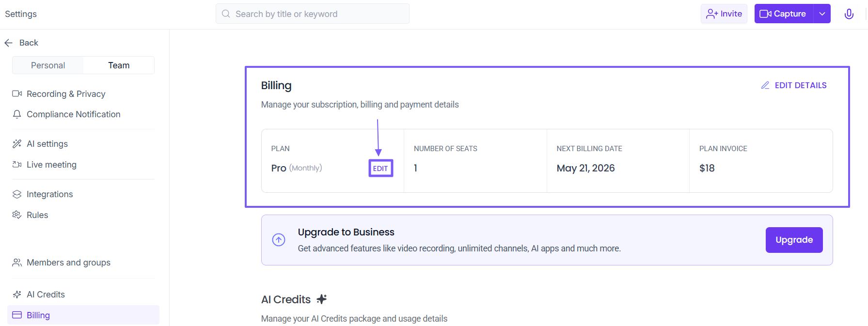Click the 'PLAN INVOICE' label
The width and height of the screenshot is (868, 326).
(x=723, y=149)
